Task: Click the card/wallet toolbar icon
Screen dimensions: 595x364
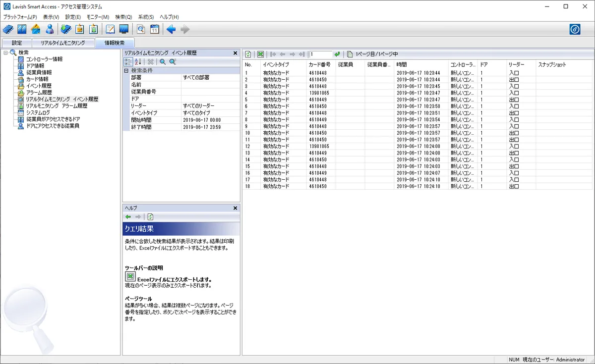Action: click(36, 29)
